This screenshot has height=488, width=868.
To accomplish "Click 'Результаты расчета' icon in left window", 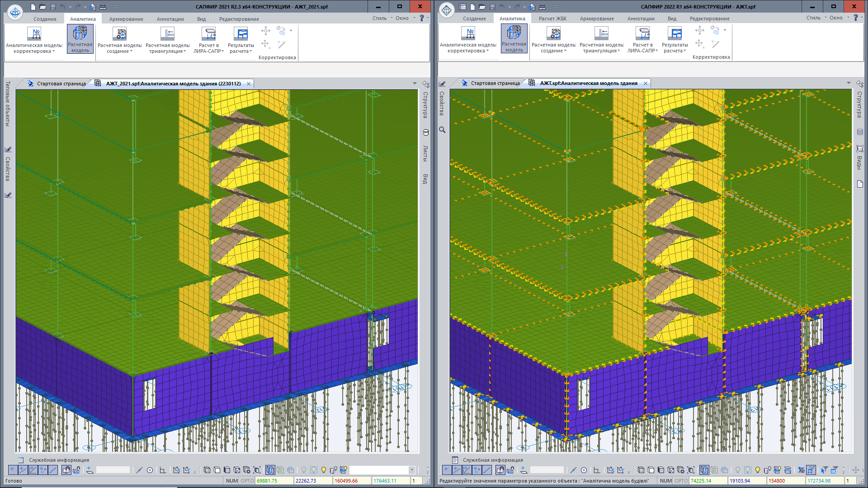I will 241,34.
